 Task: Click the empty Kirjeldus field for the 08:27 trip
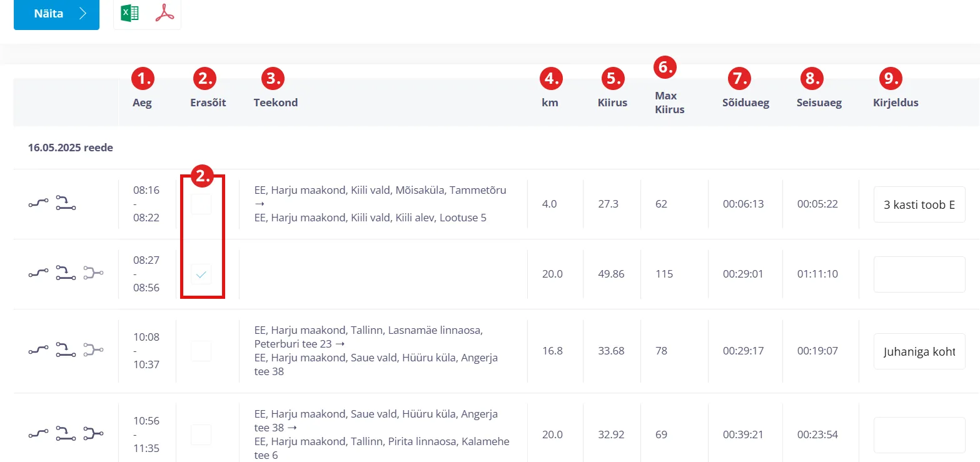pos(919,274)
